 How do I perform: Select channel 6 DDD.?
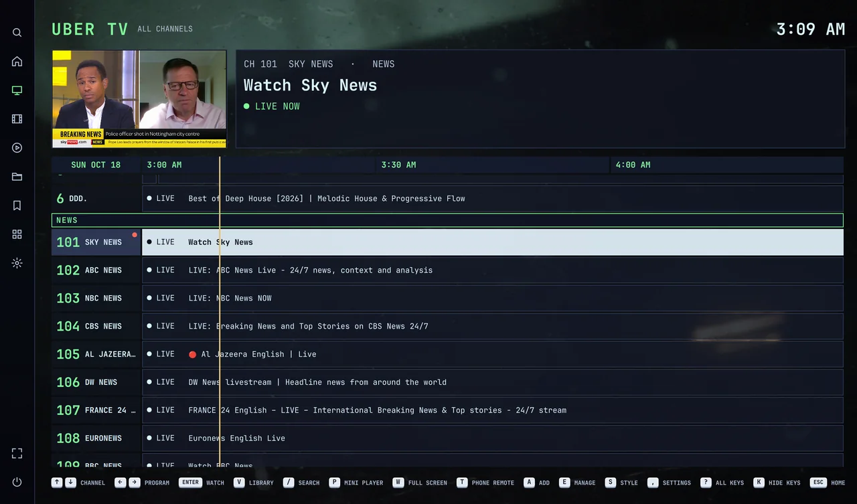click(96, 199)
